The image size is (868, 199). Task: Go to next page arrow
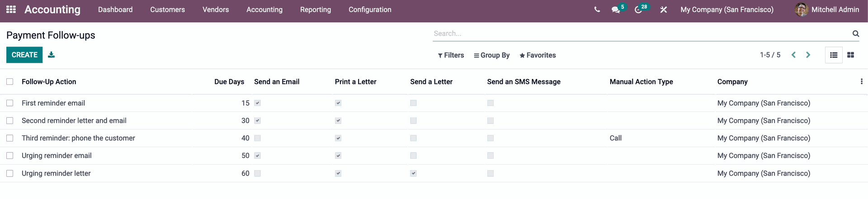tap(808, 55)
